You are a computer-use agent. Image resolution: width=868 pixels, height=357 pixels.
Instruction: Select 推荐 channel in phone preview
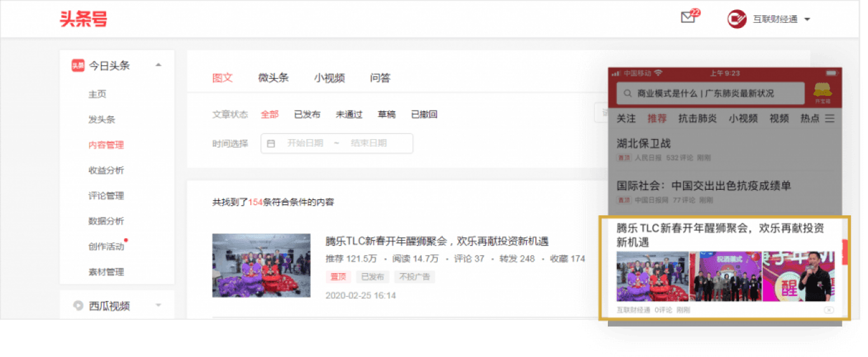657,119
